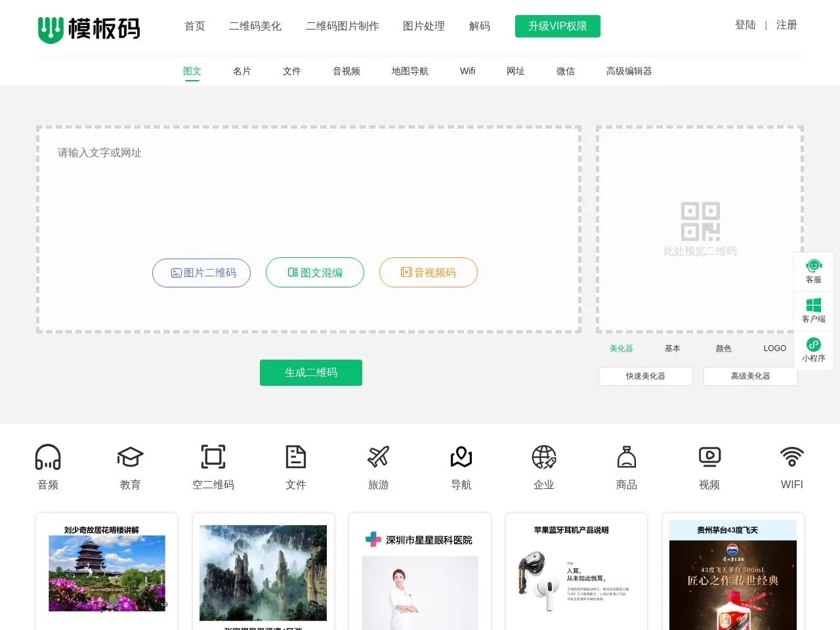Open the 解码 menu item
Viewport: 840px width, 630px height.
(480, 26)
